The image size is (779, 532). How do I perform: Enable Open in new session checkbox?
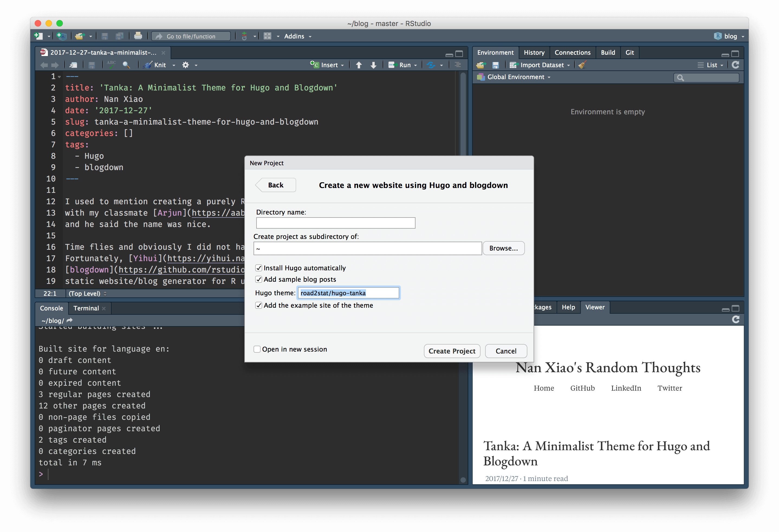click(257, 349)
